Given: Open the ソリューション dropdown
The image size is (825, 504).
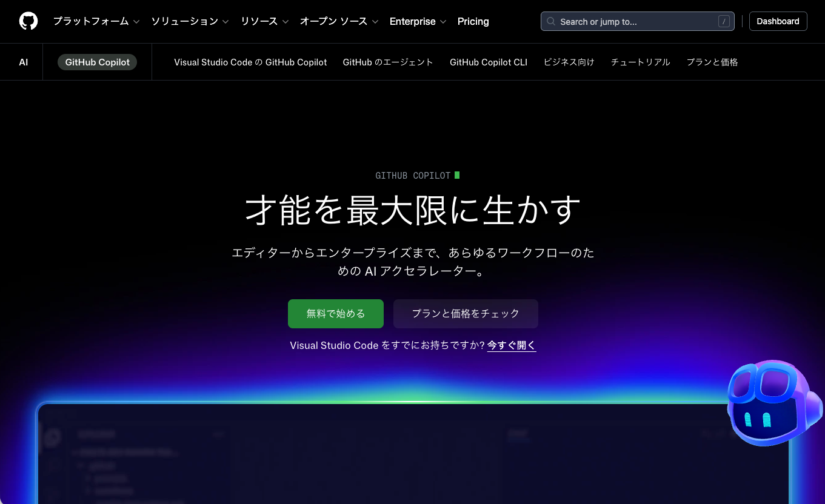Looking at the screenshot, I should pos(185,21).
